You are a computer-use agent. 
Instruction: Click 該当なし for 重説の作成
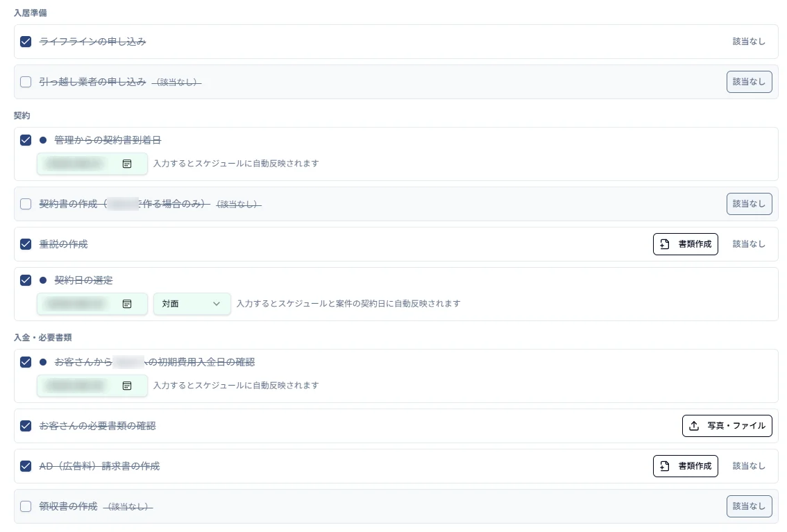(x=749, y=244)
